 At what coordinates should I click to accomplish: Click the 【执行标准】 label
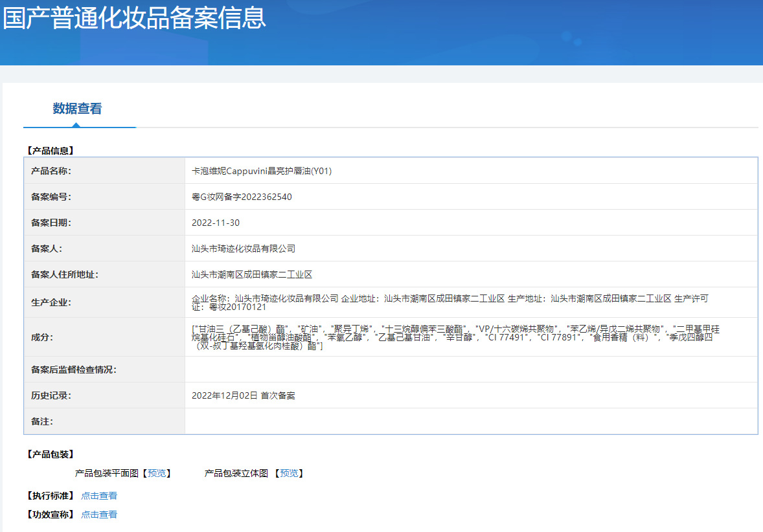click(x=50, y=496)
